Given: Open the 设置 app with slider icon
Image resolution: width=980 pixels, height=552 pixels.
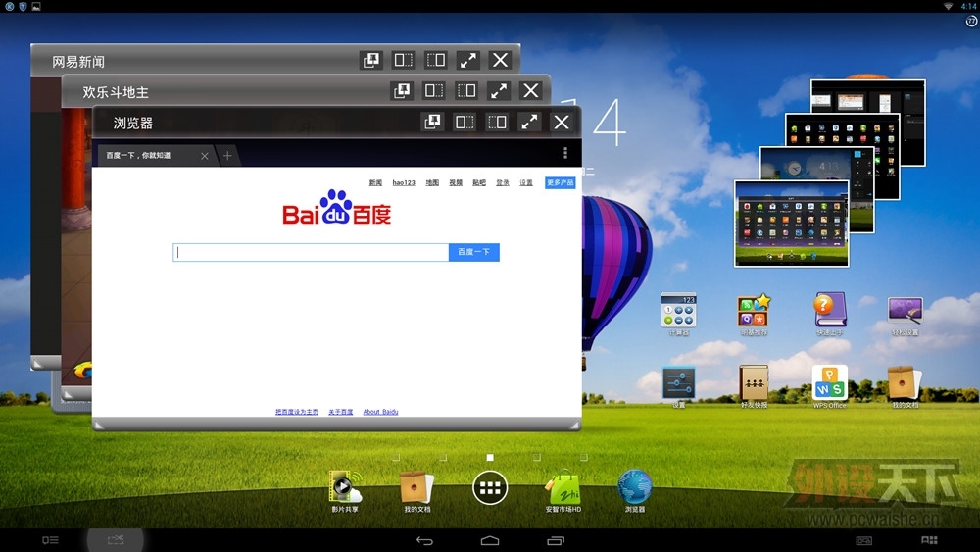Looking at the screenshot, I should pos(679,387).
